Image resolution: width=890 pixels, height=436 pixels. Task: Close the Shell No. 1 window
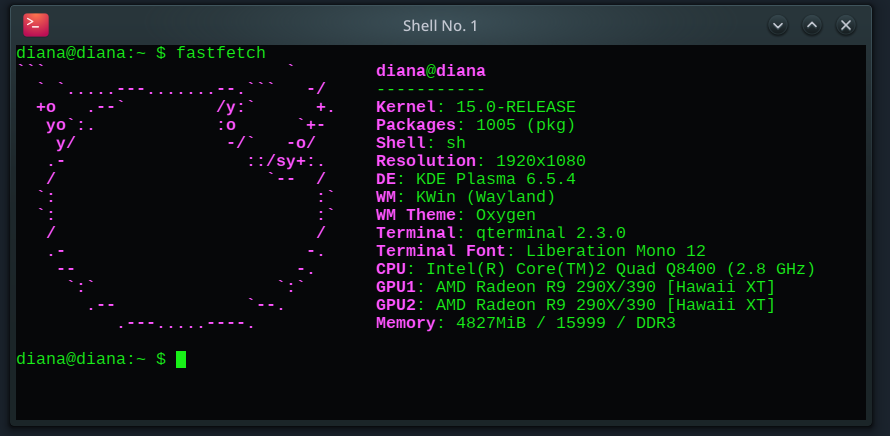tap(846, 25)
